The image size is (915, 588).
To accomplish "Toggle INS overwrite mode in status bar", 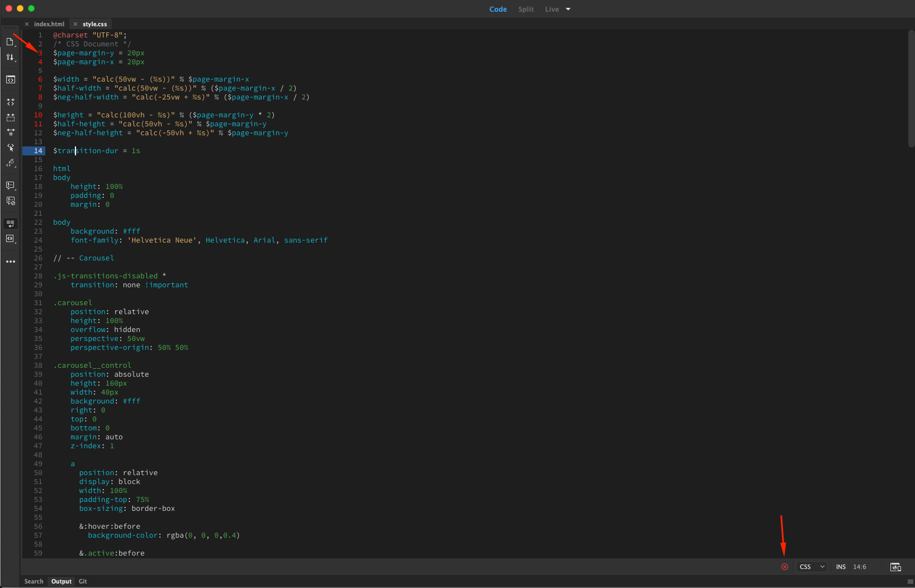I will pyautogui.click(x=841, y=566).
